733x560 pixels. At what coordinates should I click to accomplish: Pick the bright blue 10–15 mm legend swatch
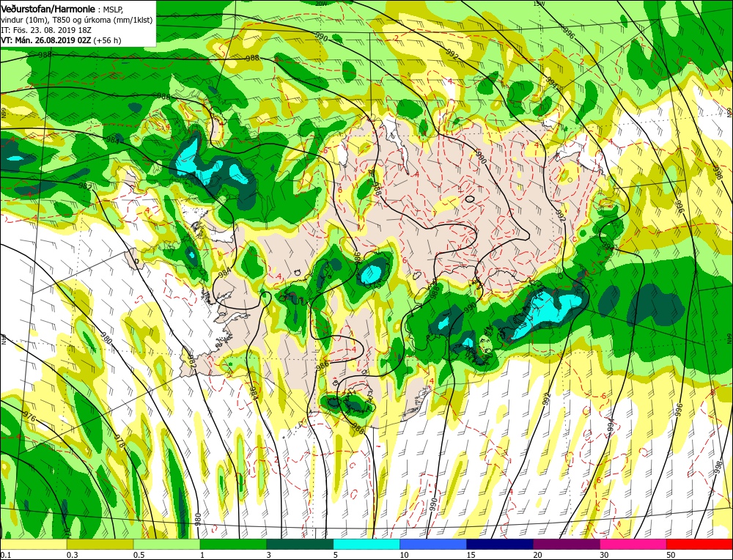433,544
